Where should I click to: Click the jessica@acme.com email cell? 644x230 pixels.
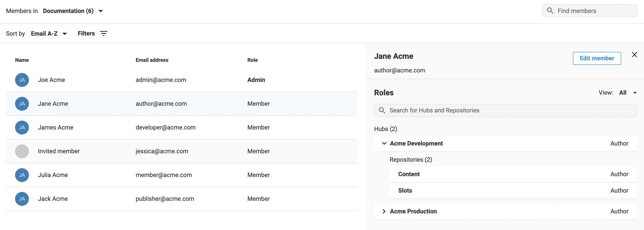[x=162, y=151]
